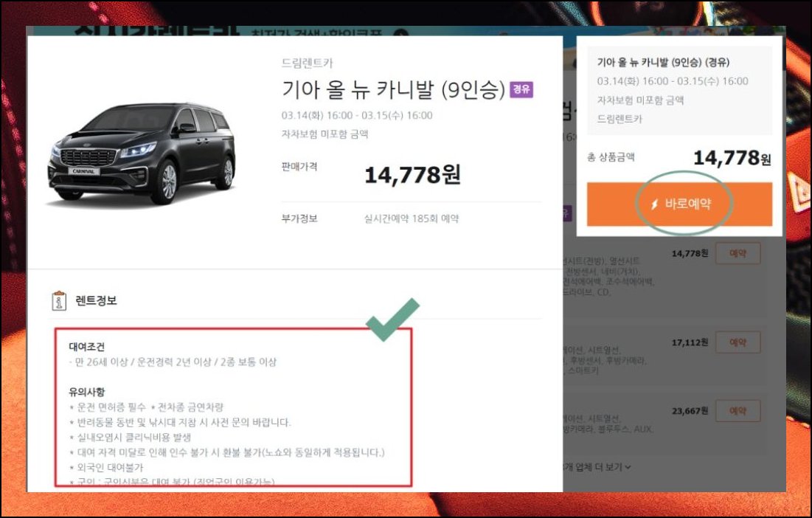This screenshot has width=812, height=518.
Task: Click the 유의사항 heading
Action: pos(87,392)
